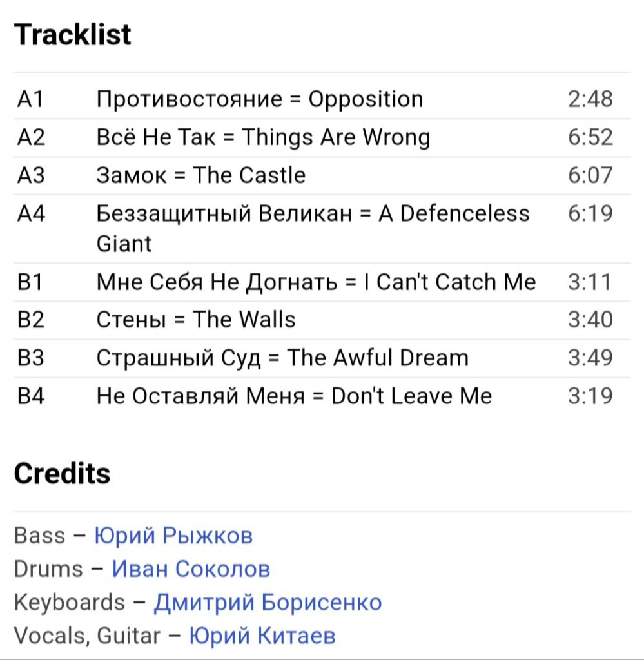Select track A3 Замок = The Castle
This screenshot has width=644, height=660.
click(x=201, y=175)
